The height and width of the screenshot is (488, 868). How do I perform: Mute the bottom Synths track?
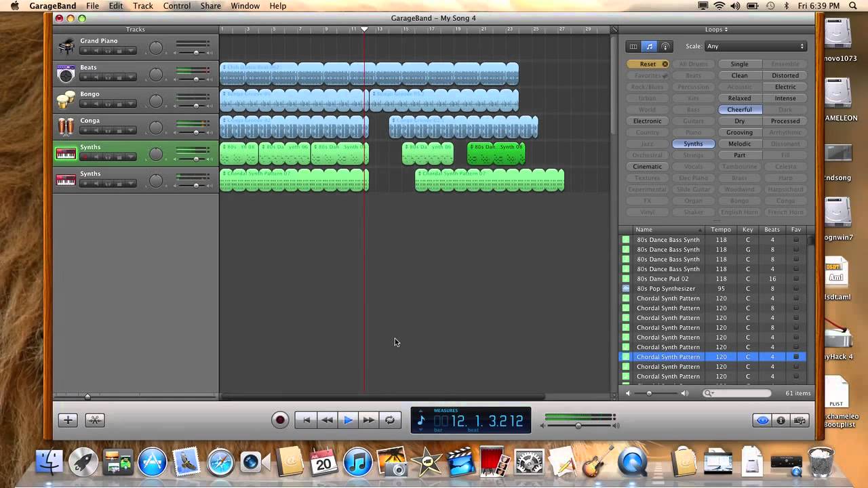pyautogui.click(x=96, y=184)
